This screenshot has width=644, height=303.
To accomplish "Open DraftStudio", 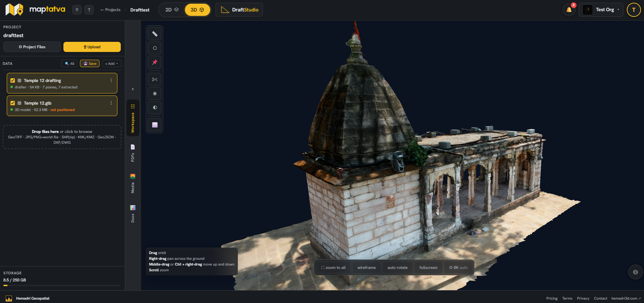I will (x=239, y=10).
